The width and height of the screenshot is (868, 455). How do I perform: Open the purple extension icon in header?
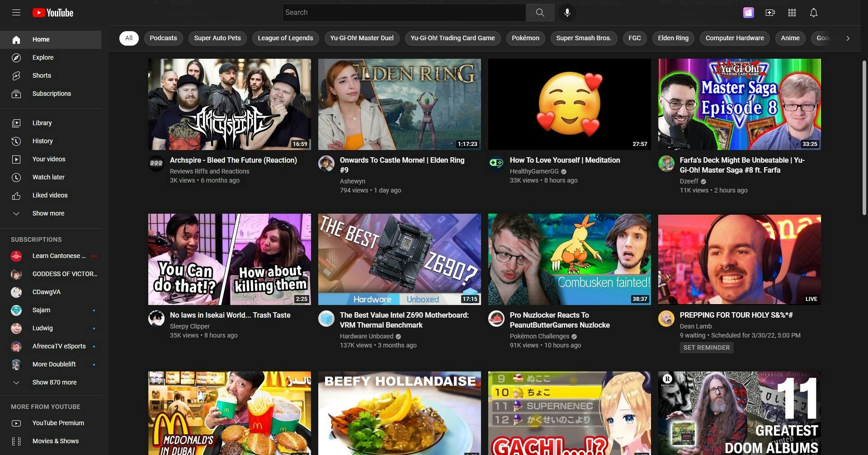[749, 13]
